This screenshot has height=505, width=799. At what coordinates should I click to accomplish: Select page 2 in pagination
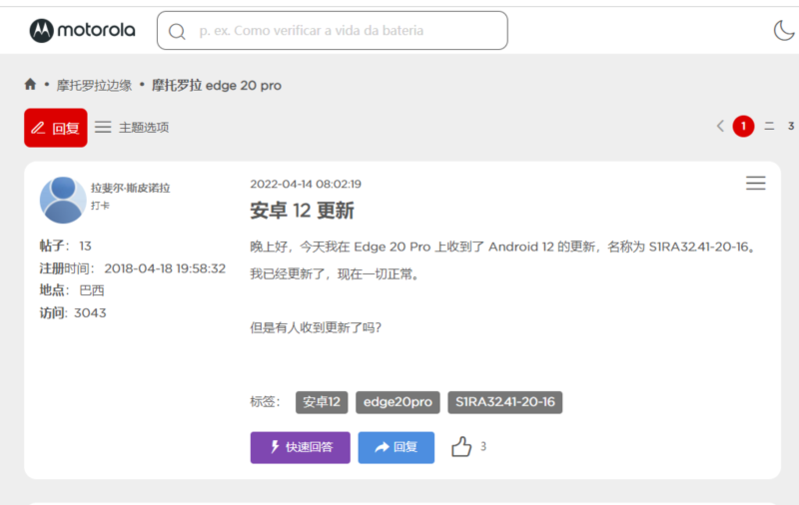tap(769, 126)
